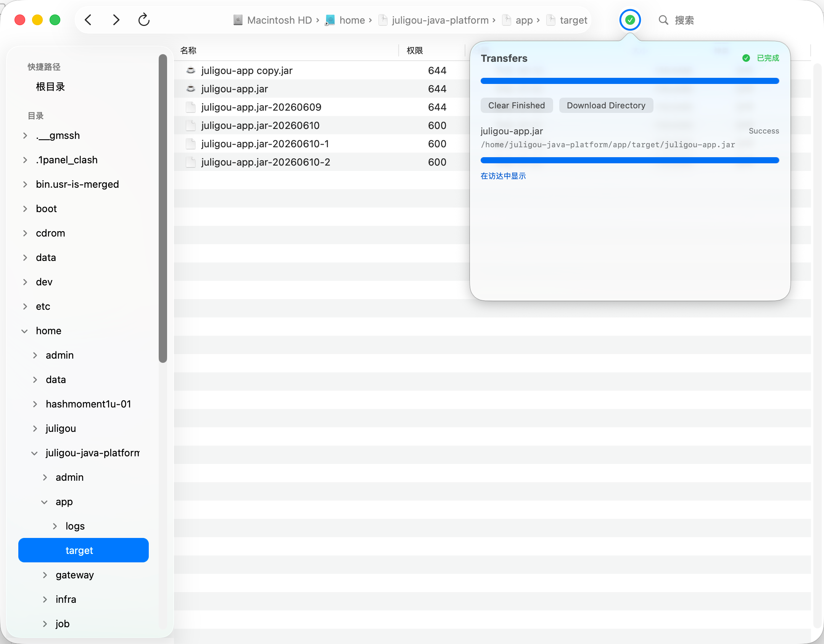Click the 在访达中显示 link
Screen dimensions: 824x644
click(x=503, y=176)
